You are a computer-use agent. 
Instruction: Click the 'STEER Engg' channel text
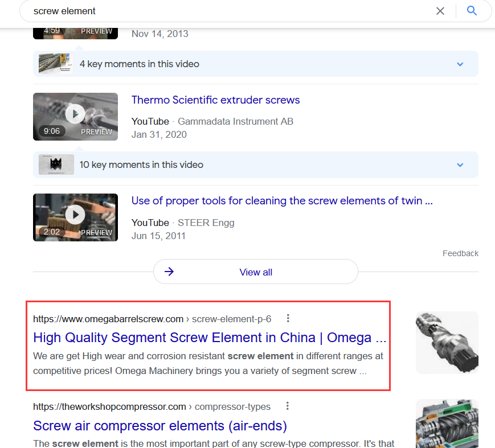click(206, 223)
